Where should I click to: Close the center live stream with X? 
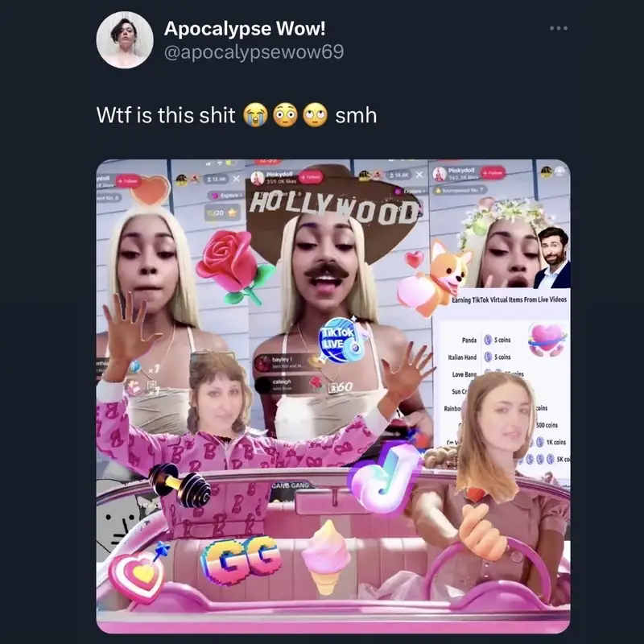[x=419, y=175]
